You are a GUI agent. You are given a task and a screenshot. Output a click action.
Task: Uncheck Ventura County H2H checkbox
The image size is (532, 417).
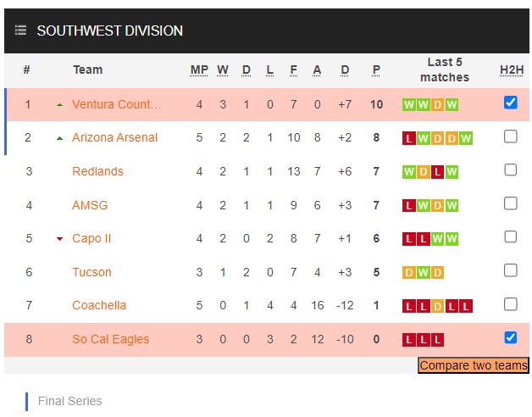click(510, 103)
